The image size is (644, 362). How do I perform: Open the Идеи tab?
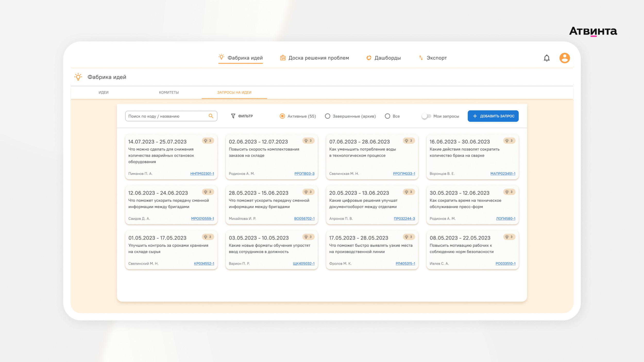[104, 92]
